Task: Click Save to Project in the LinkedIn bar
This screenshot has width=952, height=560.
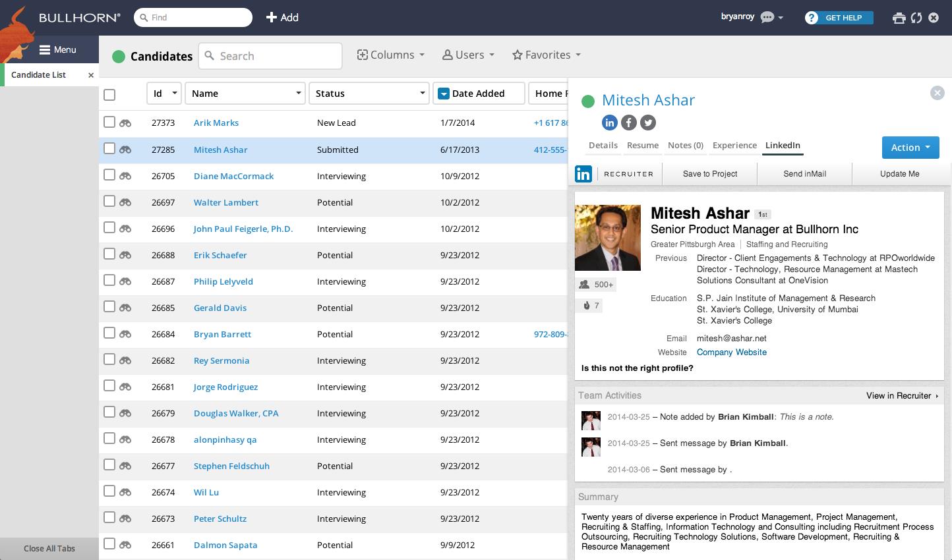Action: [x=709, y=173]
